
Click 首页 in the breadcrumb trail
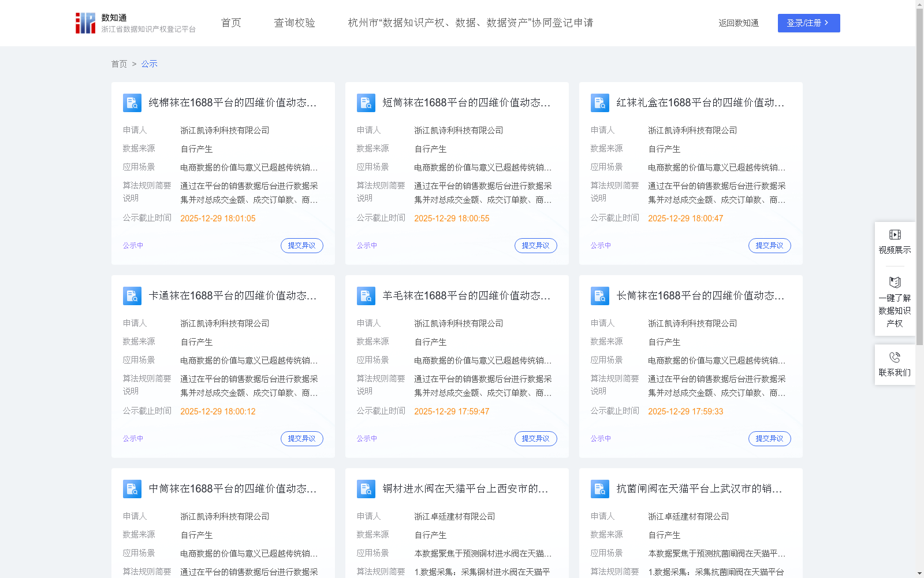pyautogui.click(x=119, y=64)
